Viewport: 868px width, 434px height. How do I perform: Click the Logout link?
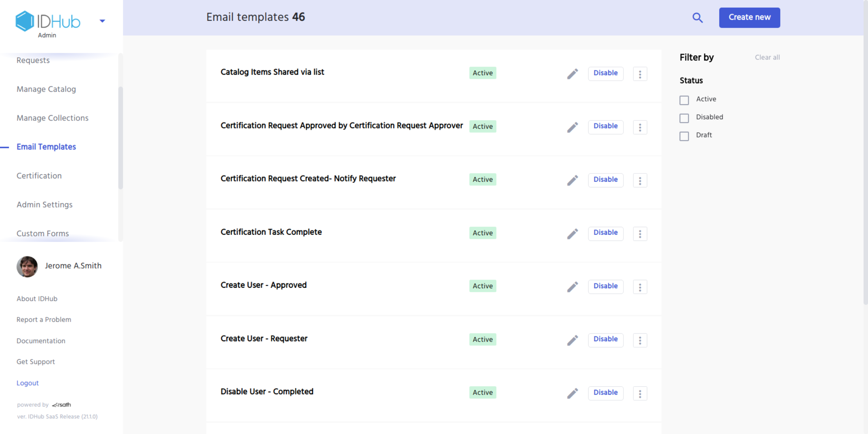28,383
